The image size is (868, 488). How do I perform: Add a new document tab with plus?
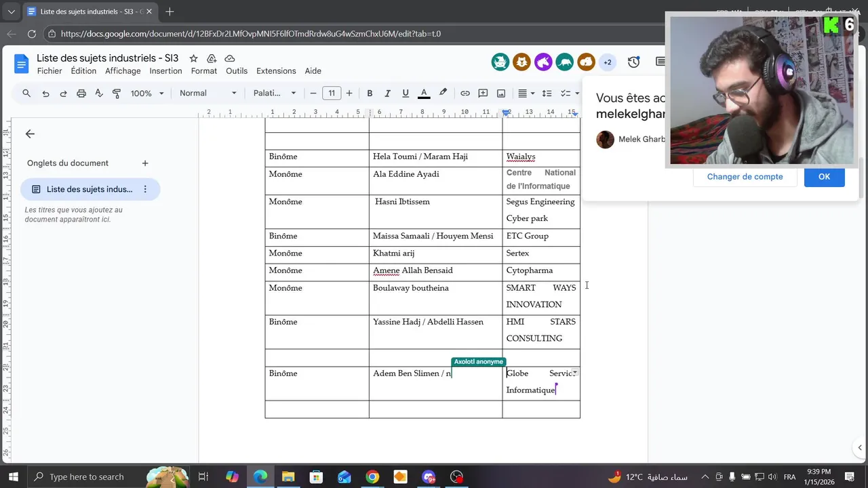(145, 163)
